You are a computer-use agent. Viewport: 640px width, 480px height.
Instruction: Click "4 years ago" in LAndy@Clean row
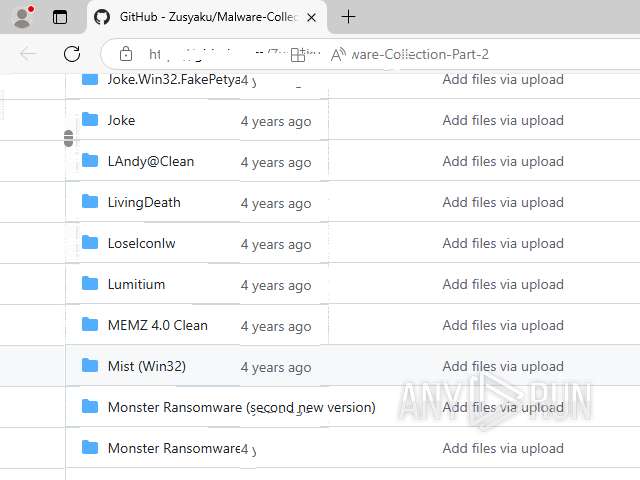276,162
